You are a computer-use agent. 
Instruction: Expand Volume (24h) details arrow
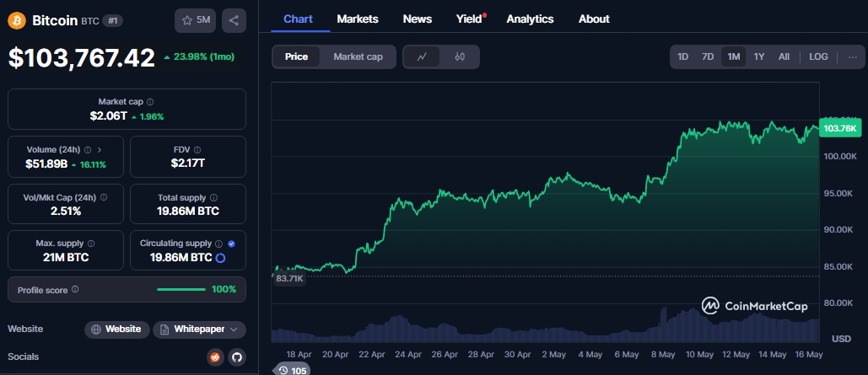100,150
